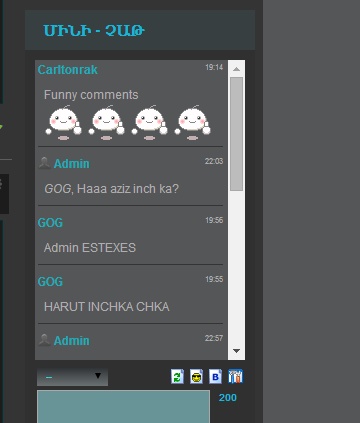Click the last thumbs-up smiley in the row

coord(192,123)
